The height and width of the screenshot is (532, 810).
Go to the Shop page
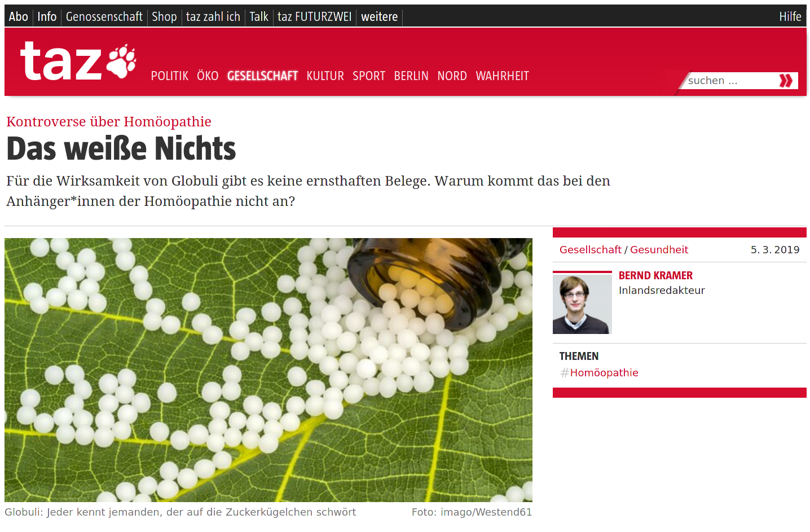[164, 17]
